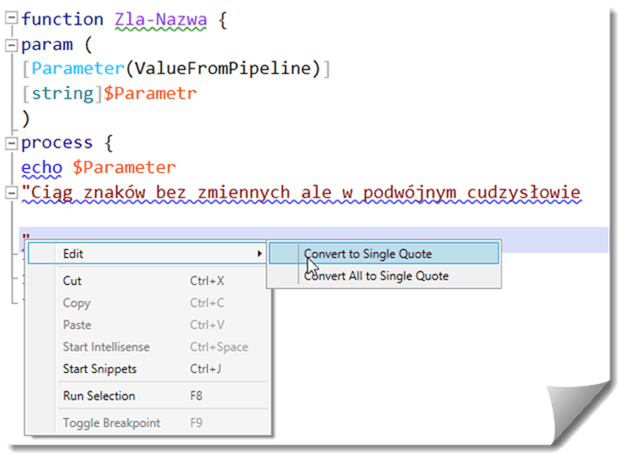The image size is (625, 460).
Task: Click the underlined echo command
Action: coord(42,168)
